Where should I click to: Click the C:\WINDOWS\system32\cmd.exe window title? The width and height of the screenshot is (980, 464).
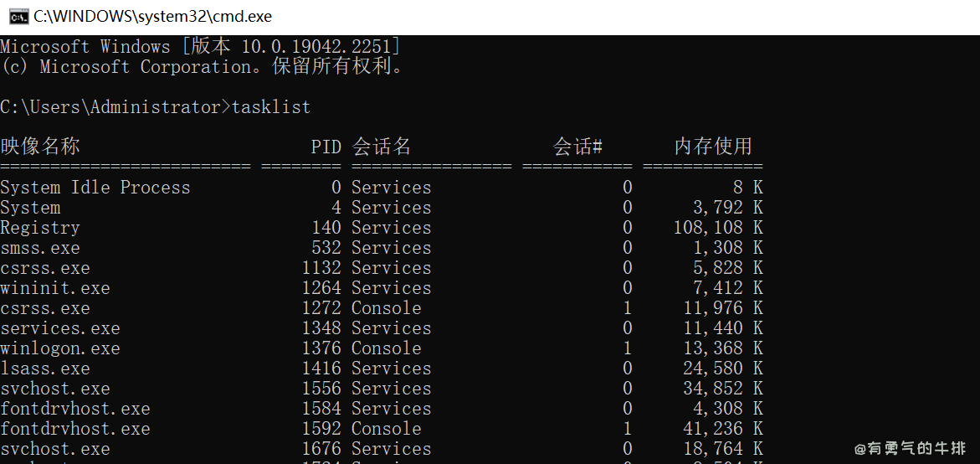tap(152, 17)
